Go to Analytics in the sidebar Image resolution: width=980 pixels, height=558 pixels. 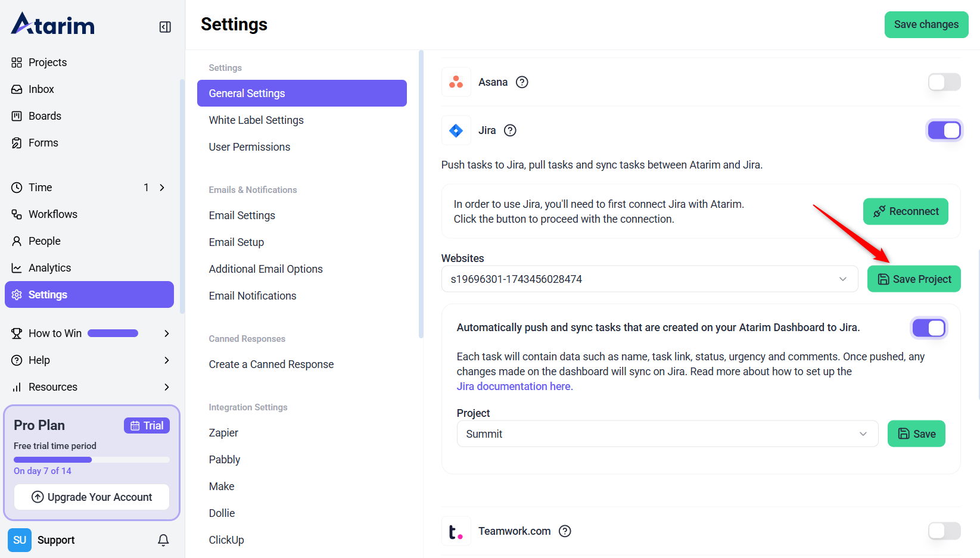pyautogui.click(x=49, y=268)
